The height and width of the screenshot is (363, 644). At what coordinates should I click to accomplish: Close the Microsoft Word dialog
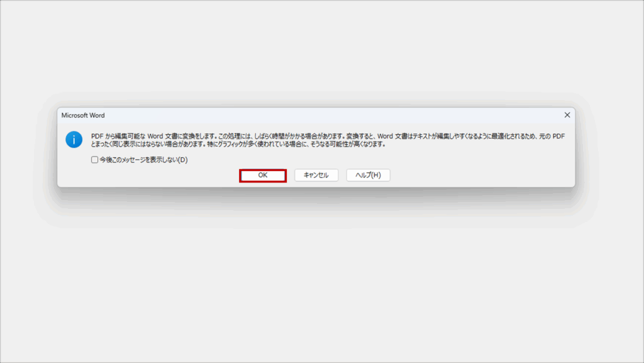567,115
